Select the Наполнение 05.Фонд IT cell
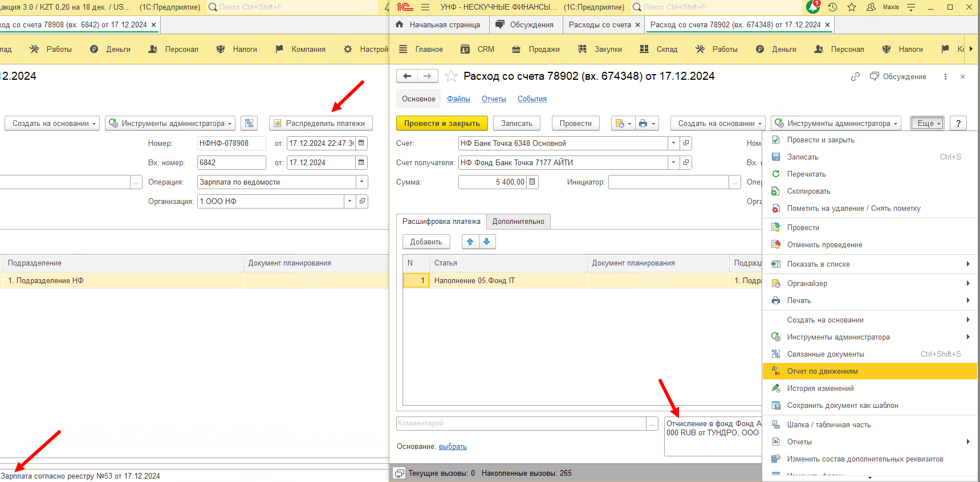980x482 pixels. [x=509, y=280]
